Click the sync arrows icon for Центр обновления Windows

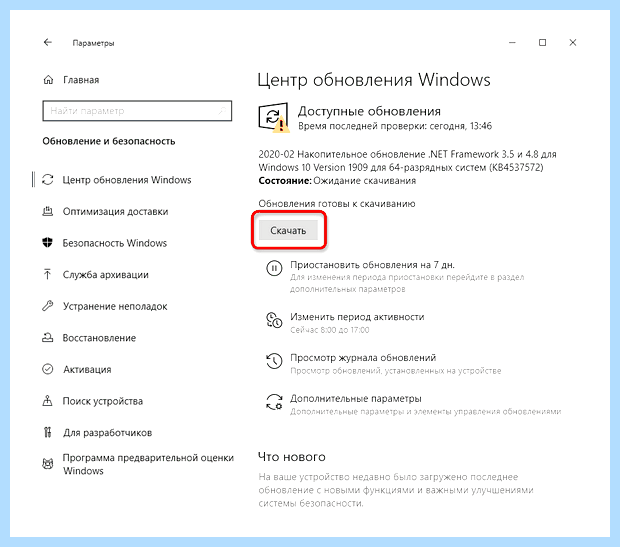[x=48, y=180]
